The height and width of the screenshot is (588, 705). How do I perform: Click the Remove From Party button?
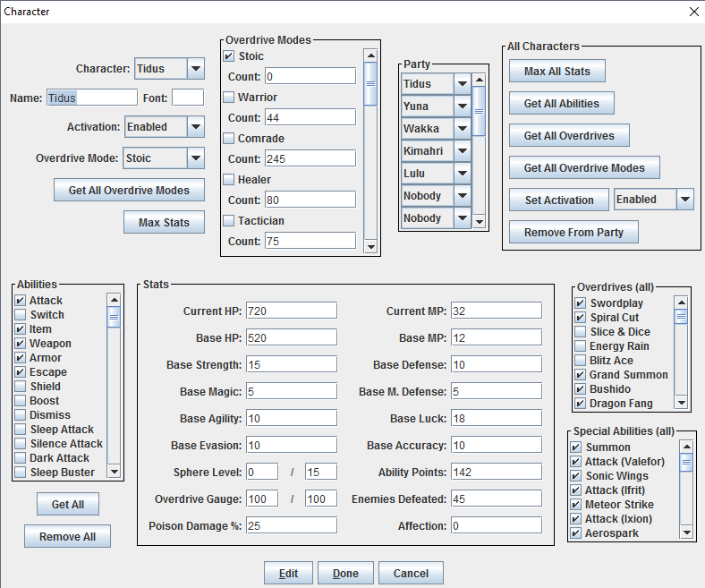tap(573, 232)
